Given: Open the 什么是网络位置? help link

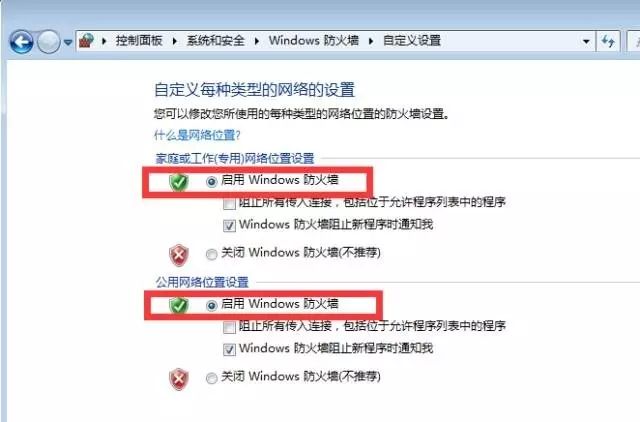Looking at the screenshot, I should 197,135.
